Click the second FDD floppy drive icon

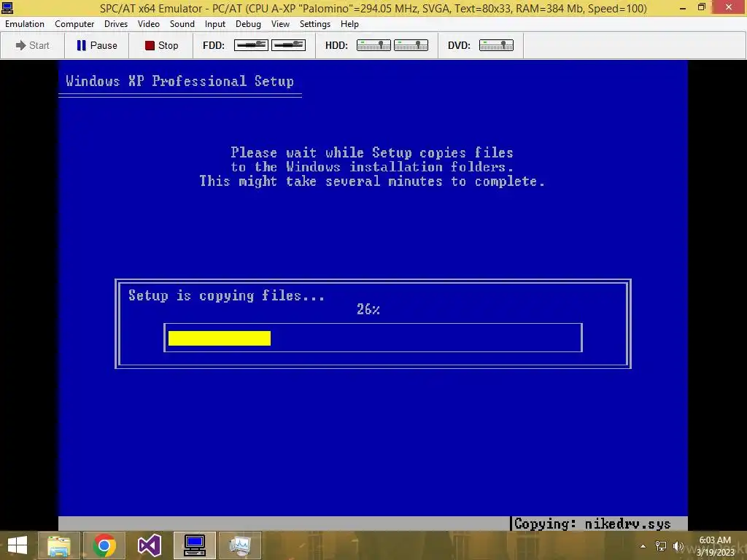[x=288, y=45]
